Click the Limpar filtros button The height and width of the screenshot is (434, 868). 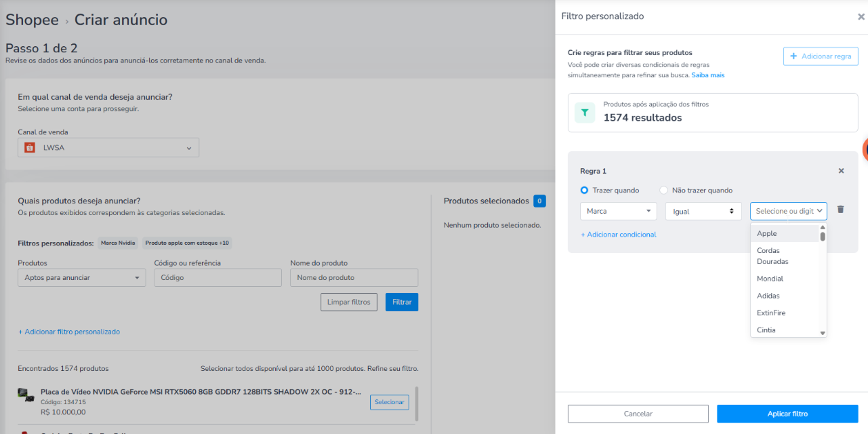click(x=348, y=302)
